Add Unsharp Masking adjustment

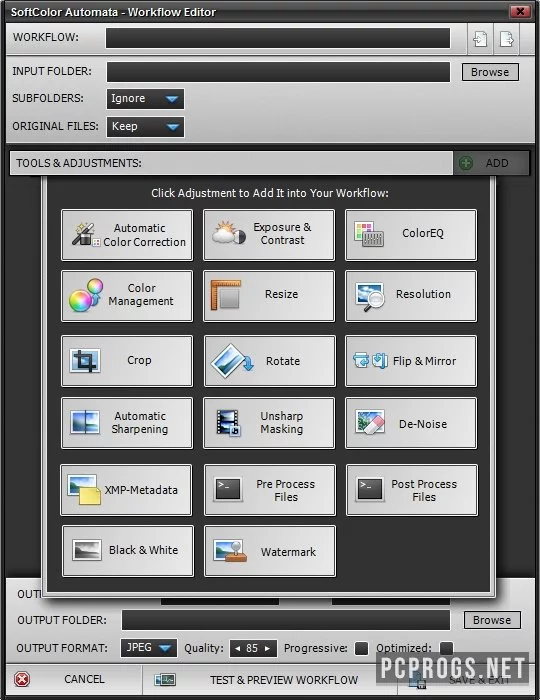(x=269, y=423)
